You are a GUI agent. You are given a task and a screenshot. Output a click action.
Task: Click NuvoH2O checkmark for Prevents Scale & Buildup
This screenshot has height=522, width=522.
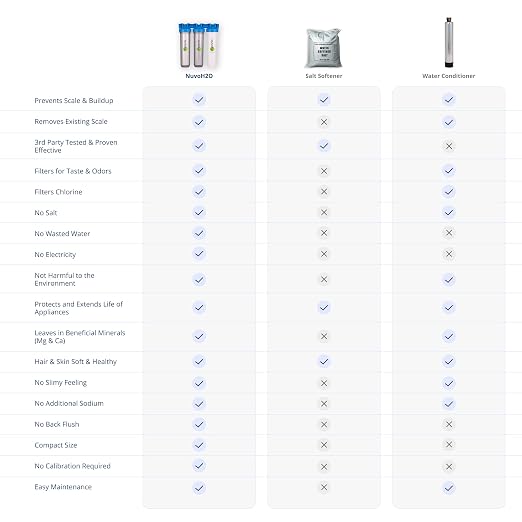(x=199, y=100)
